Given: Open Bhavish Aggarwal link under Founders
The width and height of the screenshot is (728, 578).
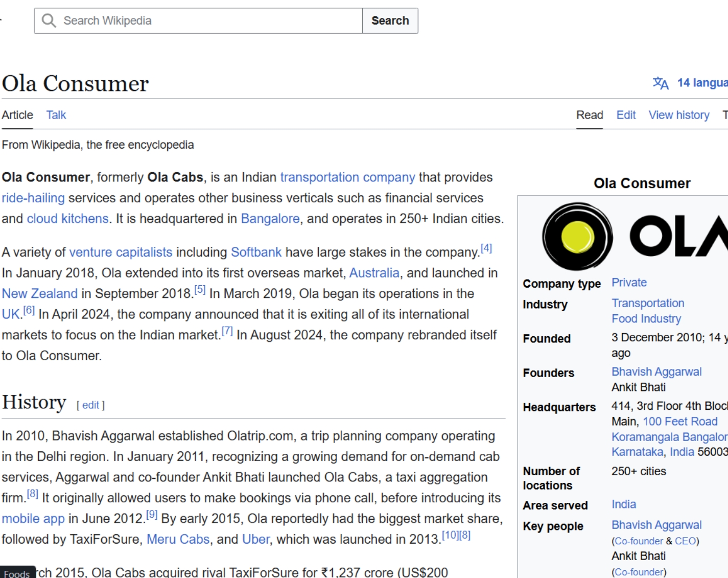Looking at the screenshot, I should 656,372.
